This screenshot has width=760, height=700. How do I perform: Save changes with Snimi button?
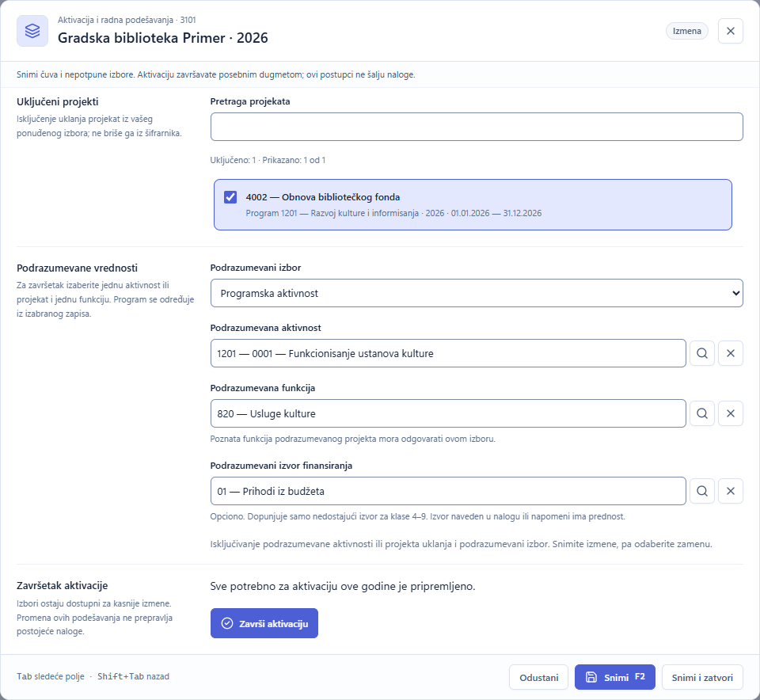click(x=614, y=677)
